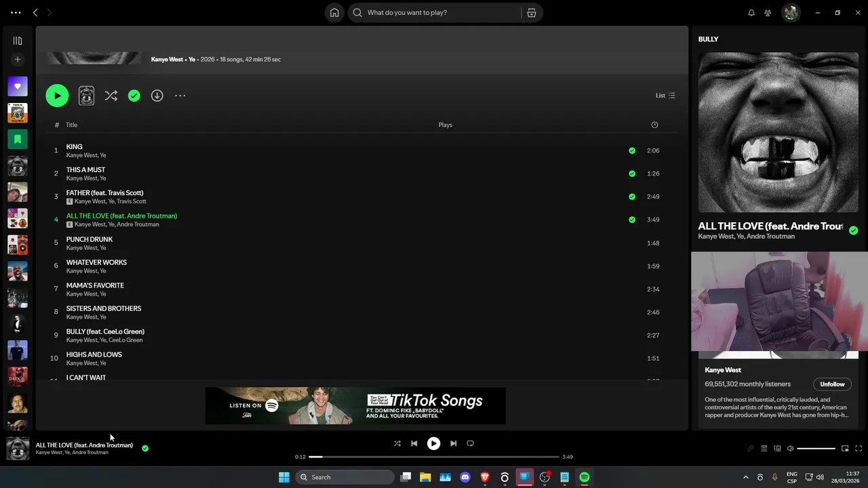
Task: Select the track SISTERS AND BROTHERS
Action: 104,308
